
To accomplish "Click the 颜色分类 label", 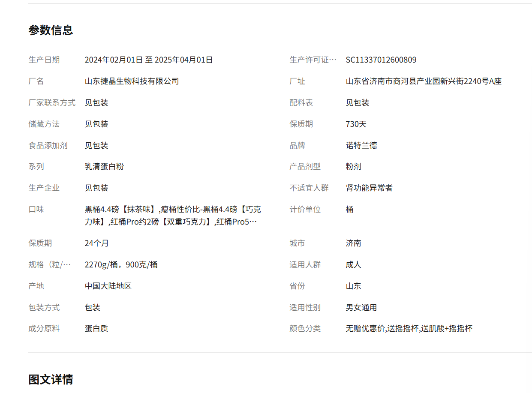I will pyautogui.click(x=305, y=329).
